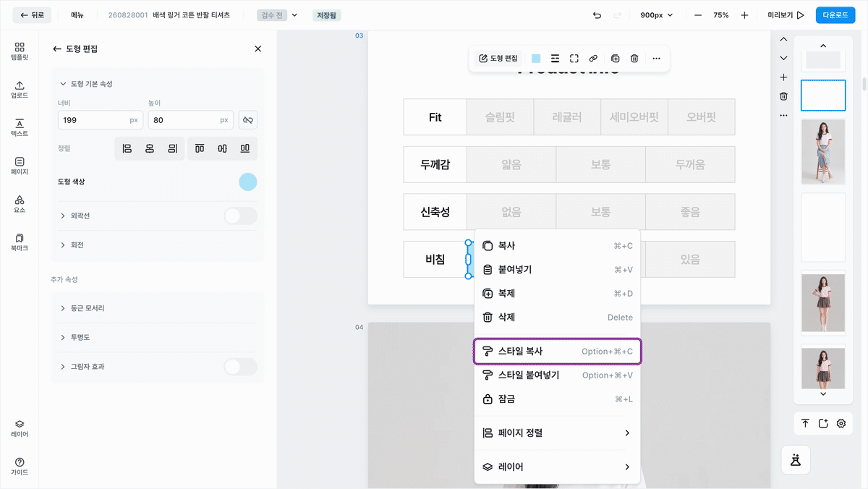Open line style icon in floating toolbar
This screenshot has width=868, height=489.
click(x=555, y=59)
